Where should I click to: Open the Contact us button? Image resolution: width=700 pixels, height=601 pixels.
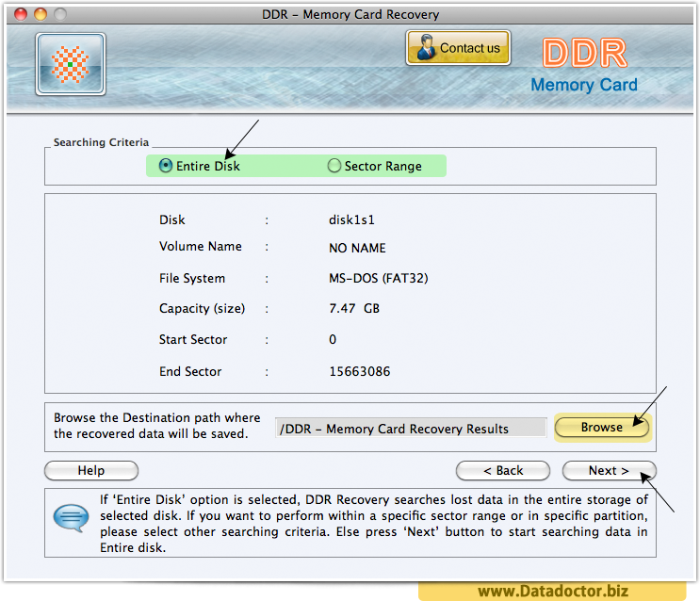458,48
